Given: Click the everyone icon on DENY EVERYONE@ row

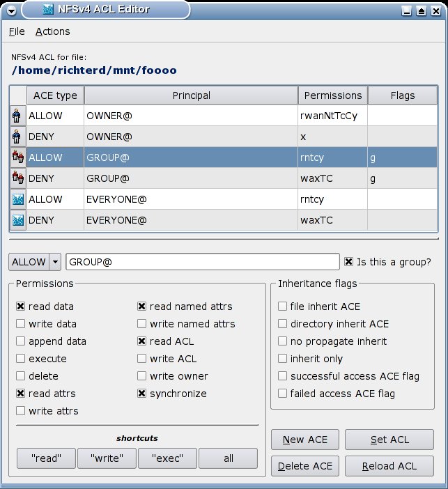Looking at the screenshot, I should [x=17, y=220].
